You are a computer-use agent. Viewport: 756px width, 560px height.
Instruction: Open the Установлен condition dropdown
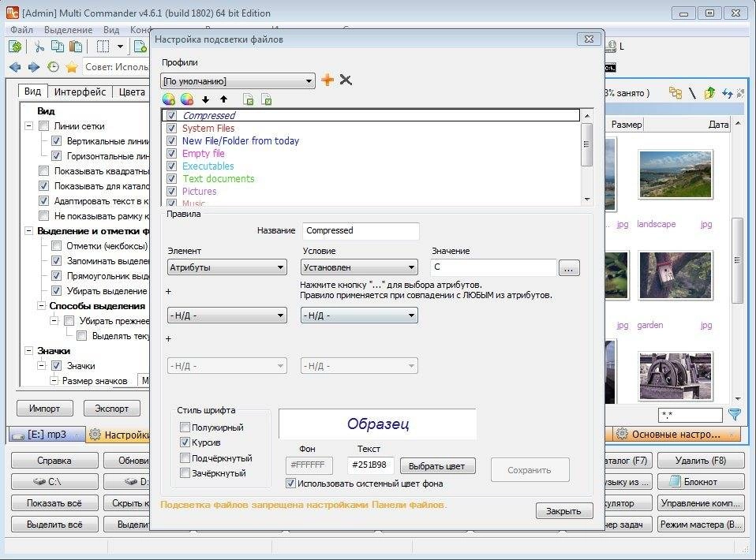(x=359, y=267)
